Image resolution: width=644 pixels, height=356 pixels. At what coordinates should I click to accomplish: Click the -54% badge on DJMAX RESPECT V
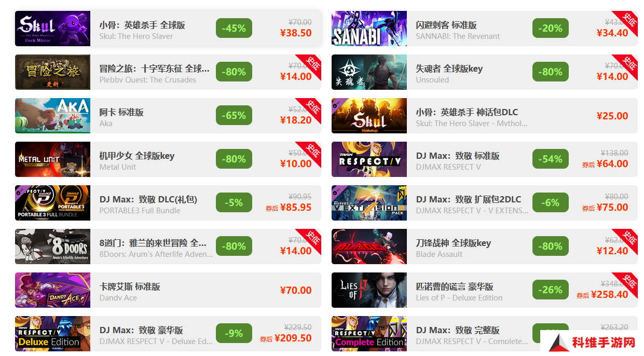point(551,159)
